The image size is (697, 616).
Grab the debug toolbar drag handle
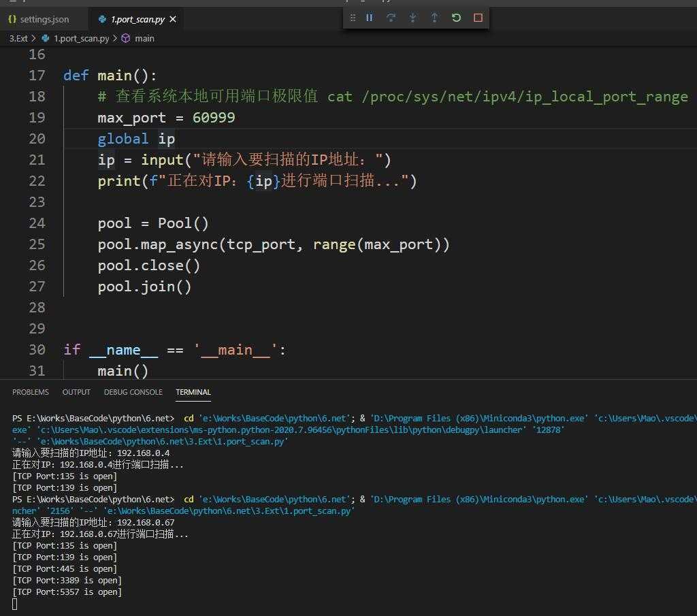pos(353,18)
